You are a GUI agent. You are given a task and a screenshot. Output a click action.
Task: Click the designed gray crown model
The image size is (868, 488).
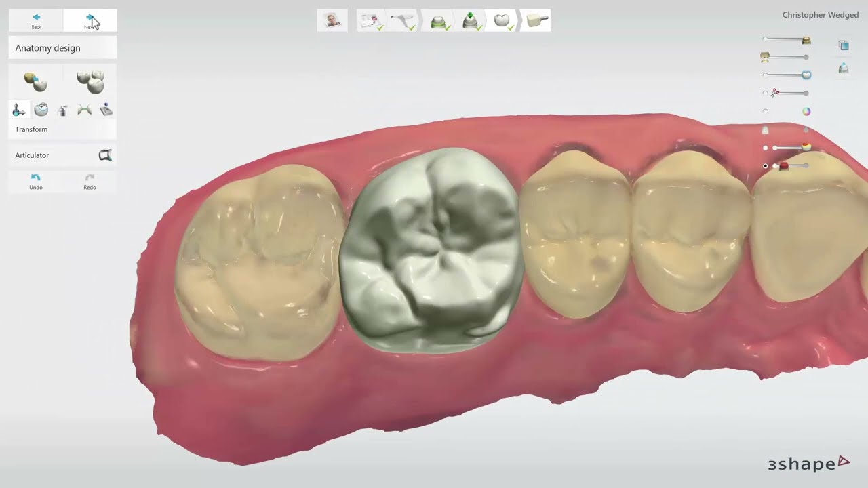[431, 251]
